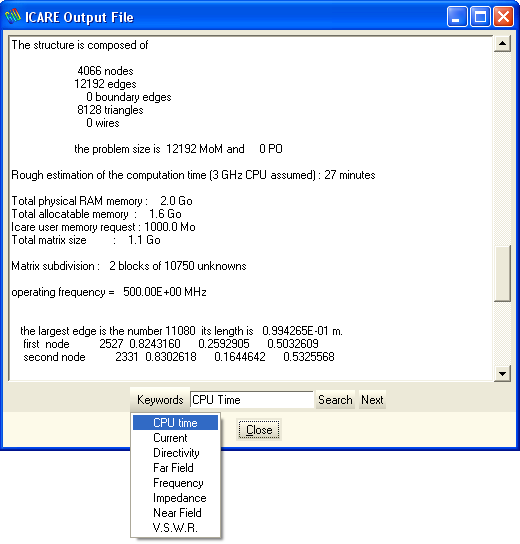Close the output file with the Close button

coord(259,430)
